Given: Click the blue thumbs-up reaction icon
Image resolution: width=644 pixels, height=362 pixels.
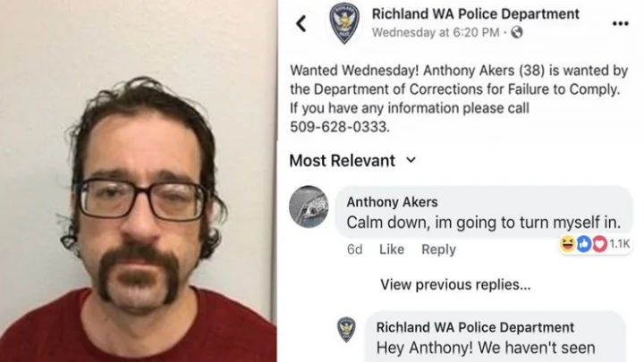Looking at the screenshot, I should pyautogui.click(x=583, y=244).
